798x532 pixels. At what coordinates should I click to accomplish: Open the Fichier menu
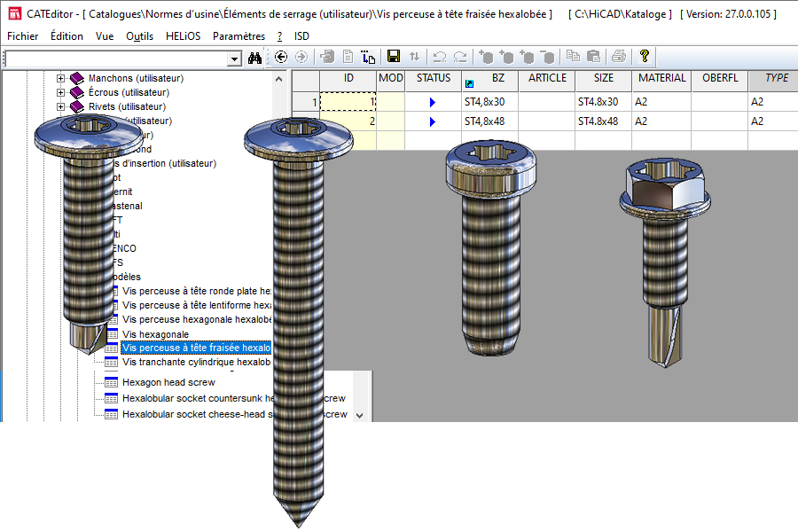point(22,36)
